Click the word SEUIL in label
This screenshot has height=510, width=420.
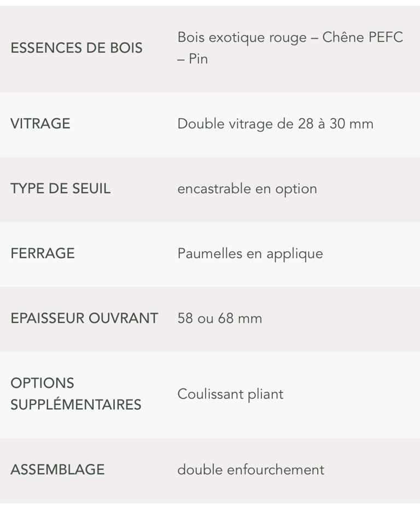click(x=91, y=189)
